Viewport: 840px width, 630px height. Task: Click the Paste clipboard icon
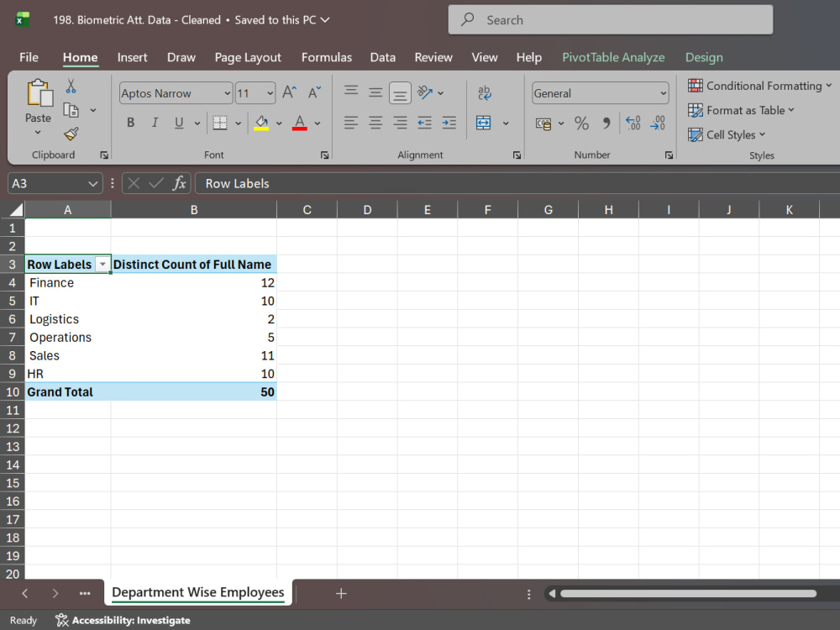pyautogui.click(x=39, y=93)
